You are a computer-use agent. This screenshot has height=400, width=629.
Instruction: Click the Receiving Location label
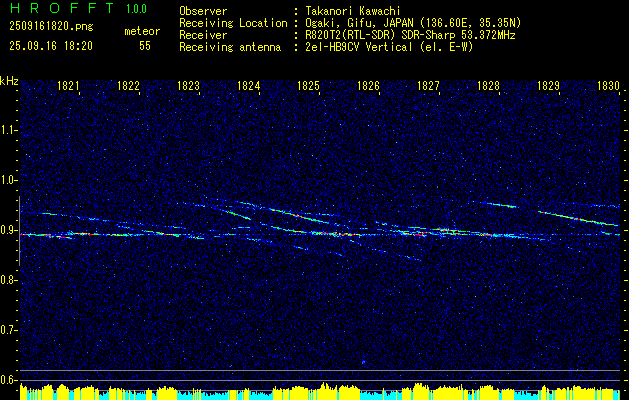(233, 23)
